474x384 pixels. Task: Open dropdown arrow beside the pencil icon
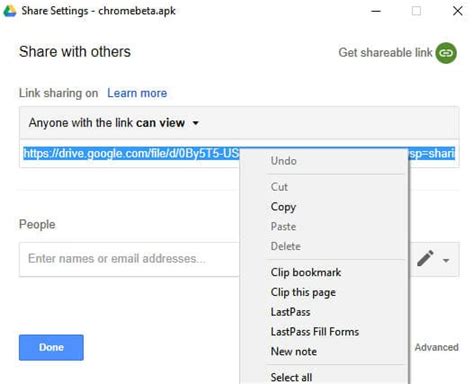[x=446, y=260]
